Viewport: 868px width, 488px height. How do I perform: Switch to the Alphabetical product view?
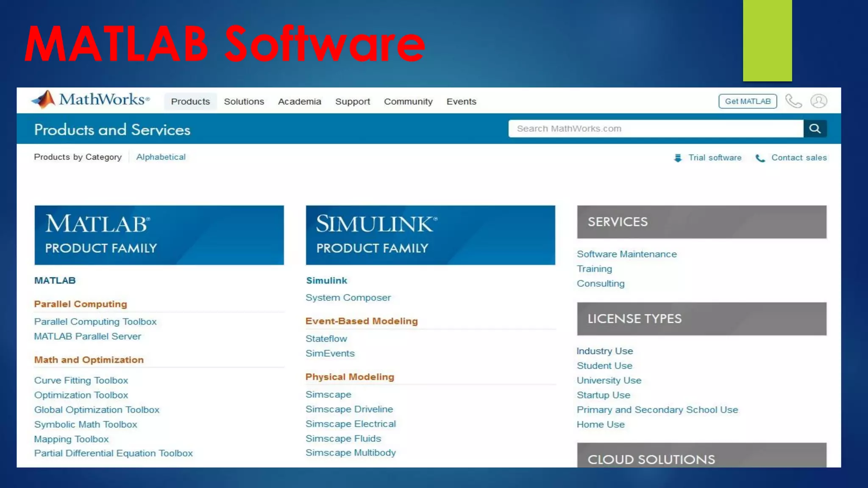click(161, 157)
